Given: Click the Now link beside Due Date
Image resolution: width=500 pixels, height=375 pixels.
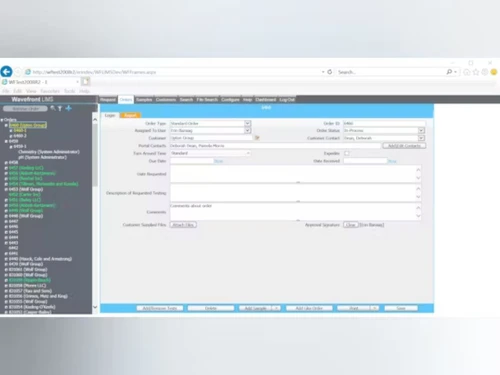Looking at the screenshot, I should coord(218,161).
